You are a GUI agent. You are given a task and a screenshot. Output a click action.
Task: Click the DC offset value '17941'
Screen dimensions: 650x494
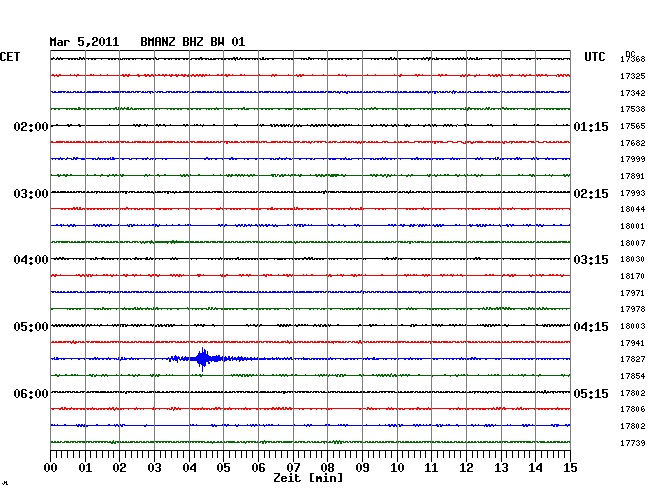[633, 344]
